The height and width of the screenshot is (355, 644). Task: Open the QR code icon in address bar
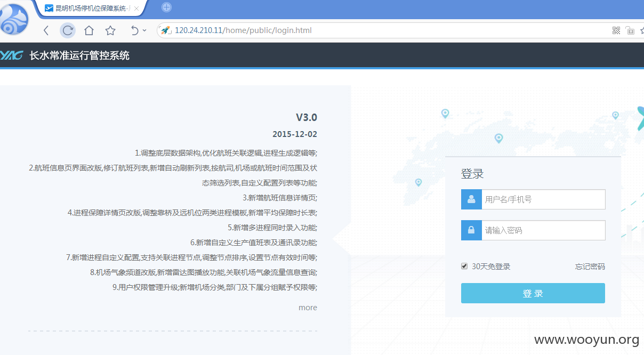click(616, 30)
